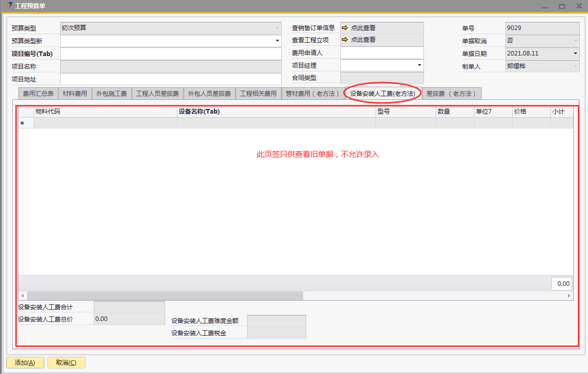Viewport: 588px width, 374px height.
Task: Go to the 工程人员差旅费 tab
Action: coord(157,94)
